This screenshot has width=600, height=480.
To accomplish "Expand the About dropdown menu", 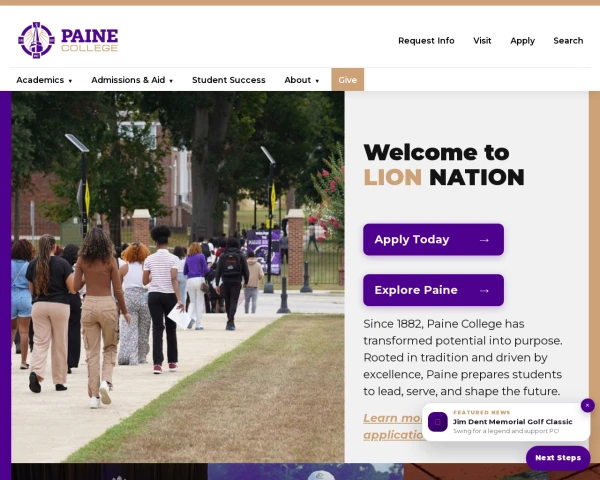I will 302,80.
